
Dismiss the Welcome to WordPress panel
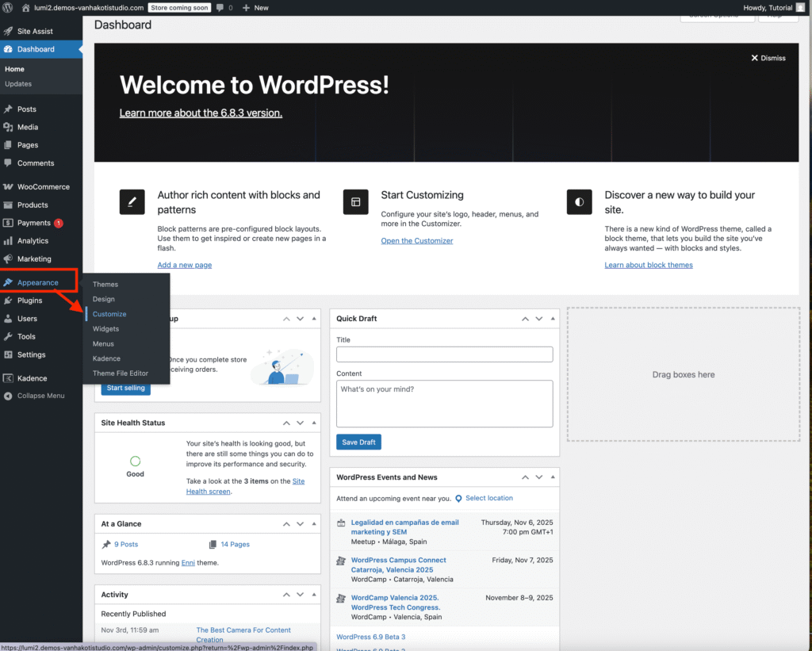pos(768,58)
